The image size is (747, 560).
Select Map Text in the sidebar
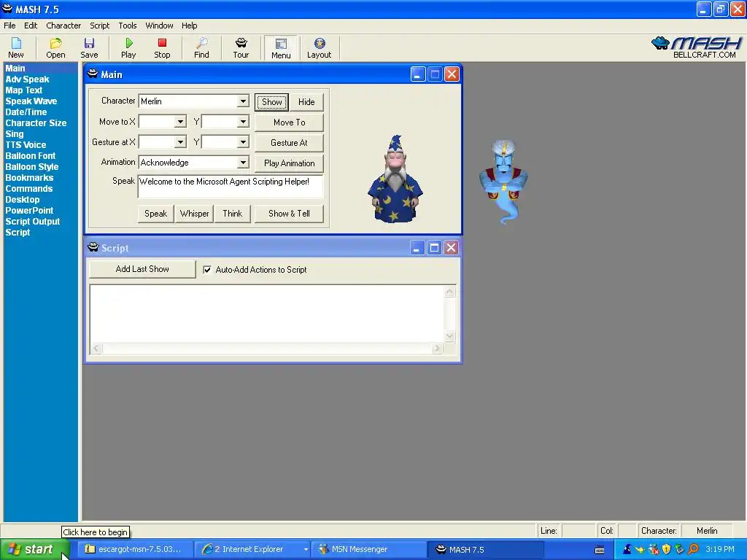24,90
